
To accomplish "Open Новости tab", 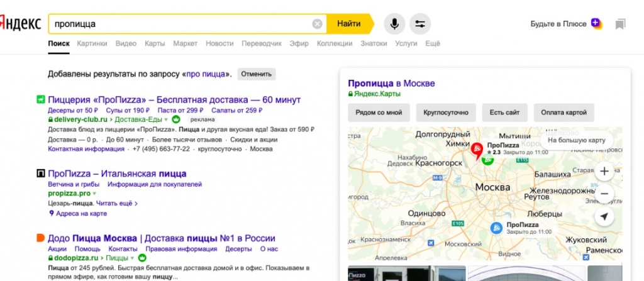I will 219,43.
